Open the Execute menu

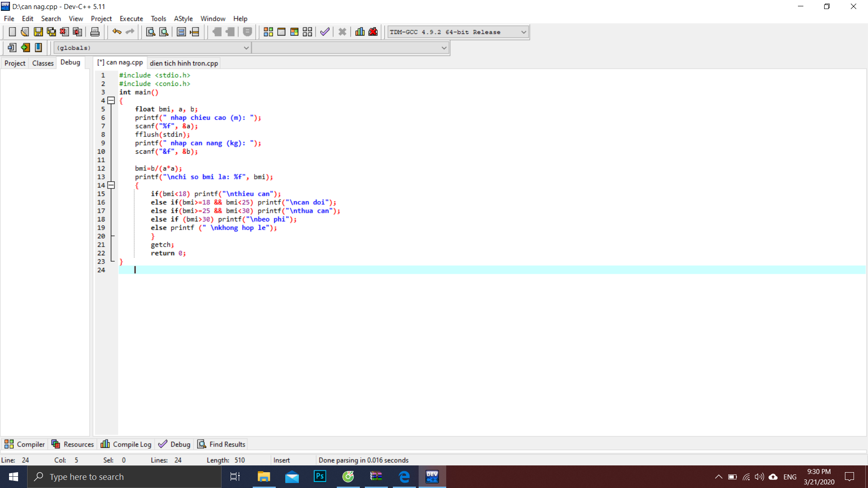click(x=131, y=19)
